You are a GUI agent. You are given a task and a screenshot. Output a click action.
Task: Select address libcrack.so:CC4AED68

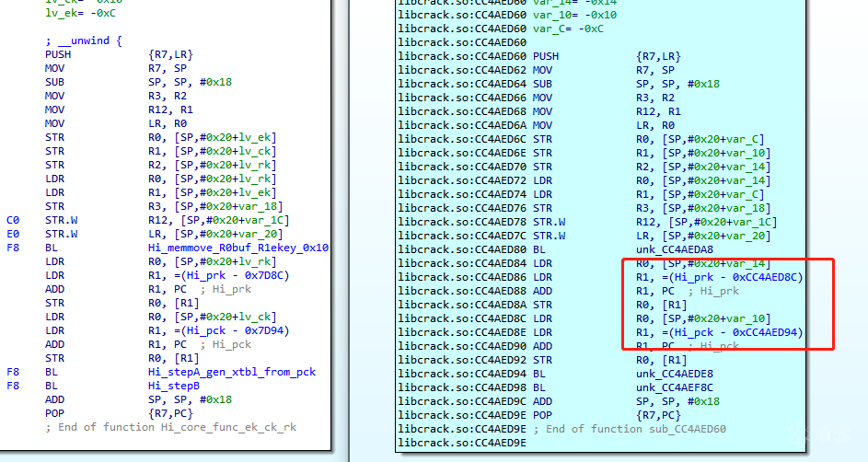coord(462,111)
